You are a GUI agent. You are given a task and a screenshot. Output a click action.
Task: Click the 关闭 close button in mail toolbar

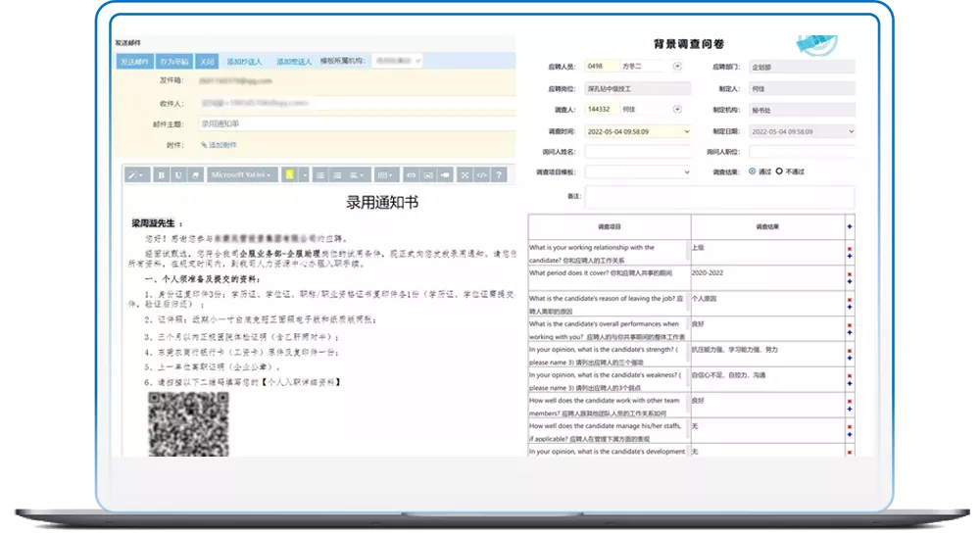[206, 62]
